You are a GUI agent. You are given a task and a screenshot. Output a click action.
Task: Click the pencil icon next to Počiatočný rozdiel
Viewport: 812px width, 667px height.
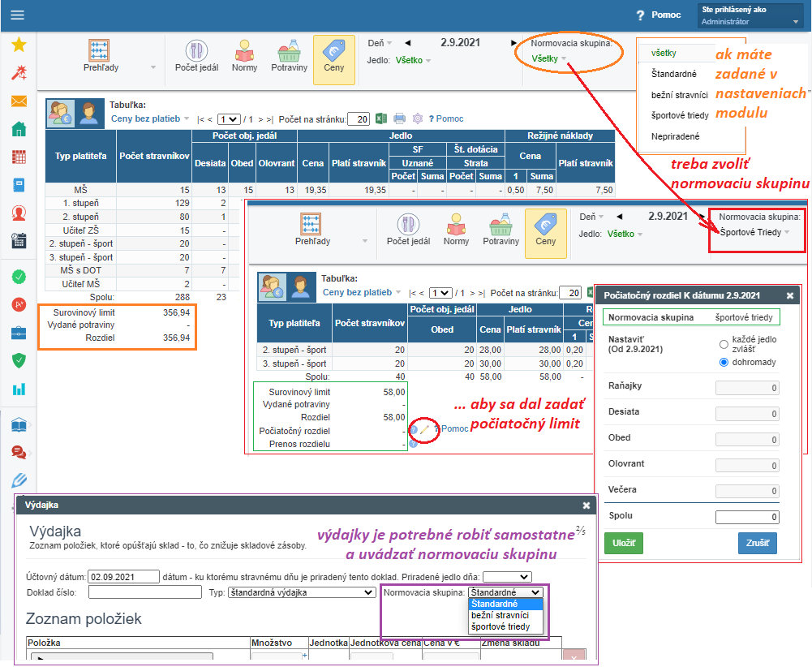(x=424, y=429)
